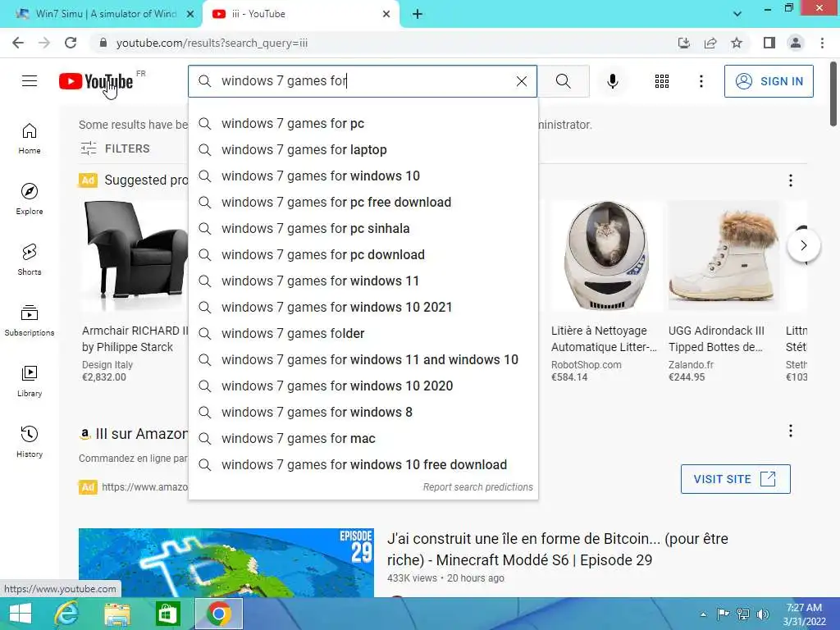Open UGG Adirondack III boot image
Image resolution: width=840 pixels, height=630 pixels.
tap(724, 256)
